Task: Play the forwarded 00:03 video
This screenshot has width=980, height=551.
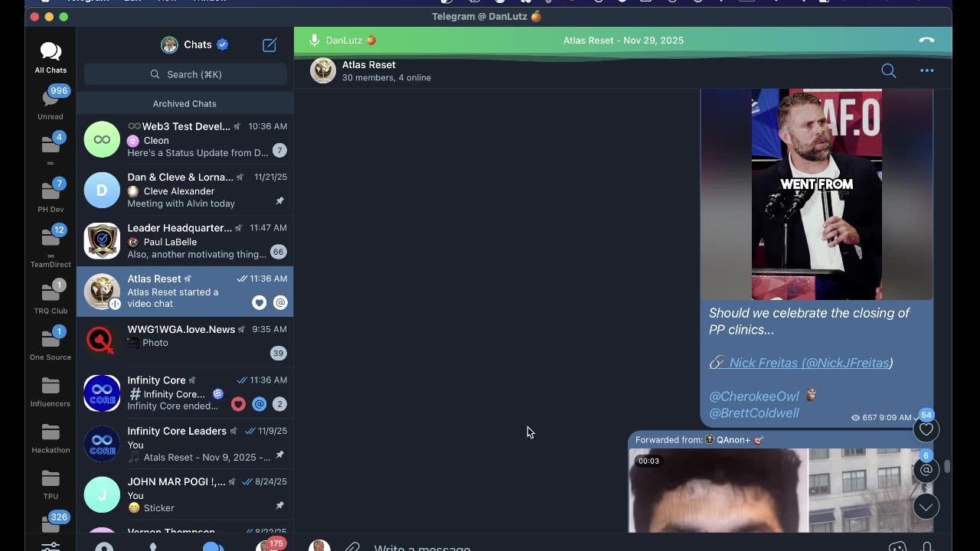Action: click(781, 490)
